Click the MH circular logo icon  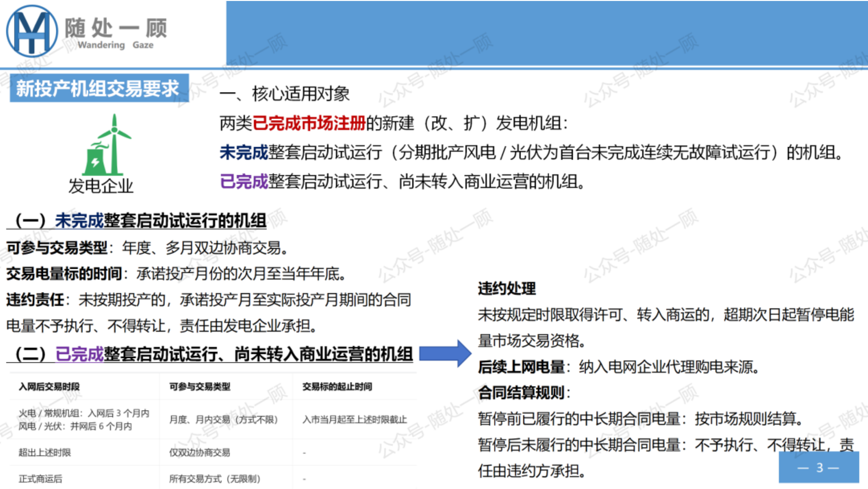point(32,31)
